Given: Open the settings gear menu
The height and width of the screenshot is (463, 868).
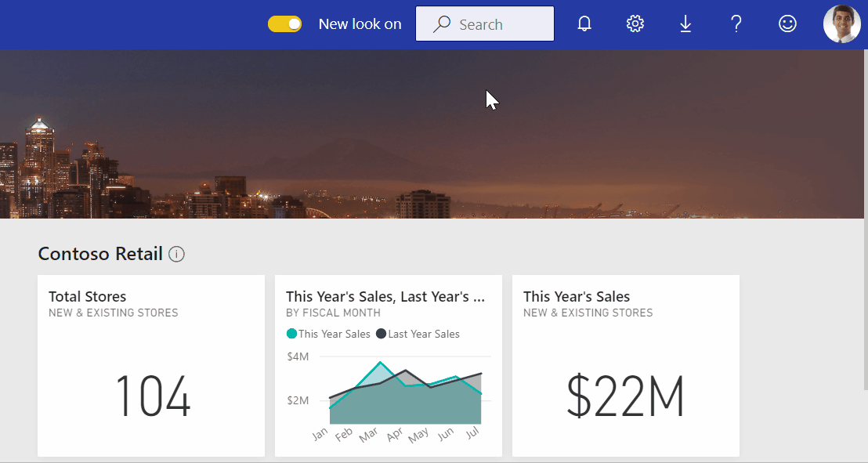Looking at the screenshot, I should (635, 24).
